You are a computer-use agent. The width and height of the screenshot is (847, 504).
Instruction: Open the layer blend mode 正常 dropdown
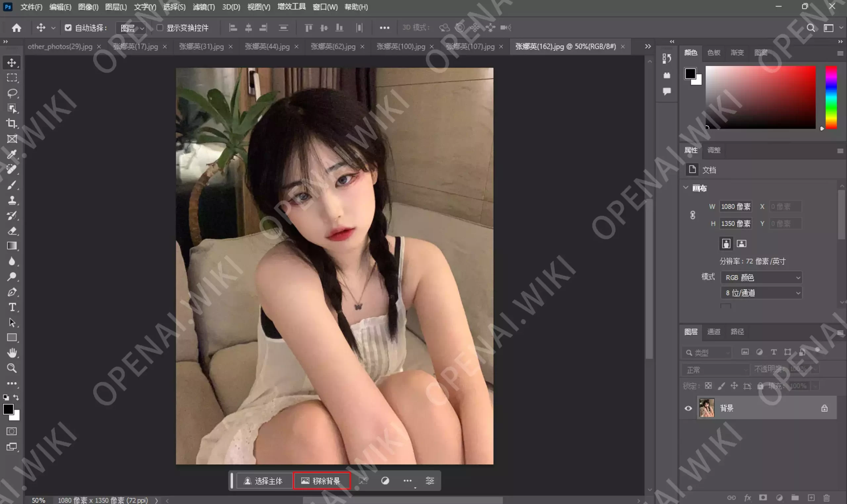715,369
